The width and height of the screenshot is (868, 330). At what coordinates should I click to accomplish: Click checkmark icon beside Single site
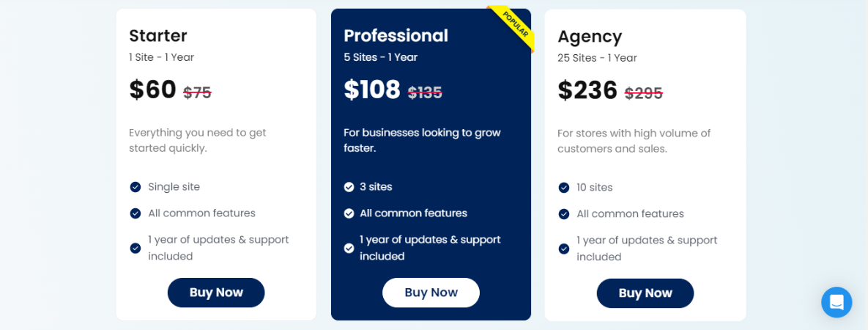(136, 187)
